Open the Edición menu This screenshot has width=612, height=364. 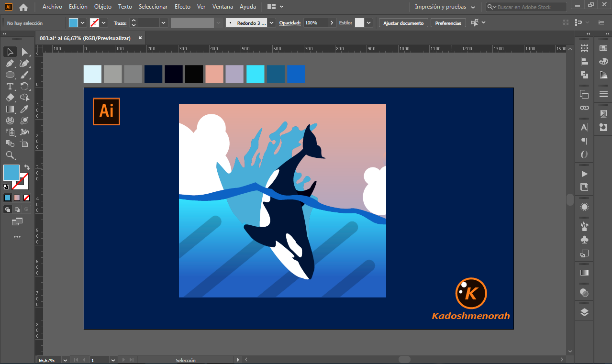[x=78, y=7]
